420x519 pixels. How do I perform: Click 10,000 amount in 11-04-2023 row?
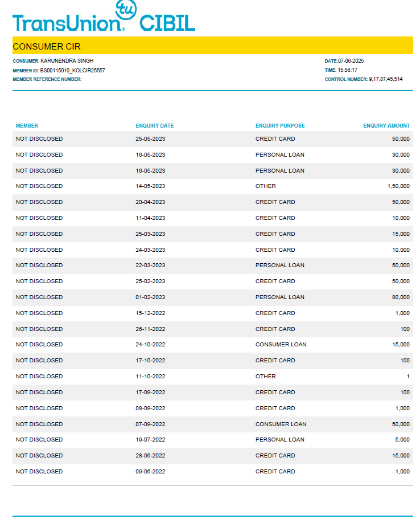(x=401, y=218)
